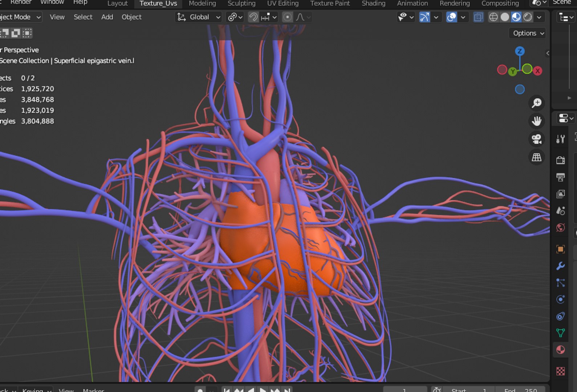Switch to solid viewport shading
Image resolution: width=577 pixels, height=392 pixels.
point(505,17)
